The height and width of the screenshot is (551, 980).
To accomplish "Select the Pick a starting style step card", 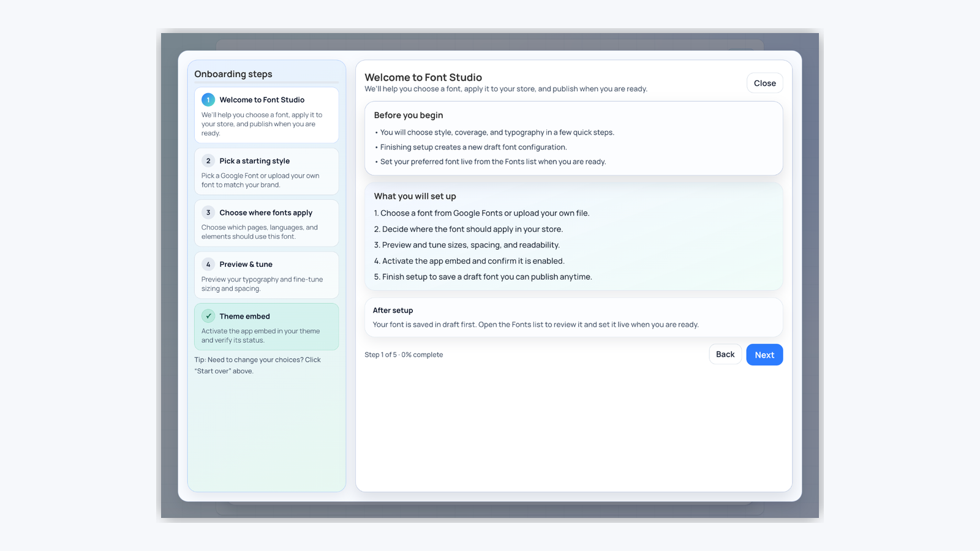I will coord(266,171).
